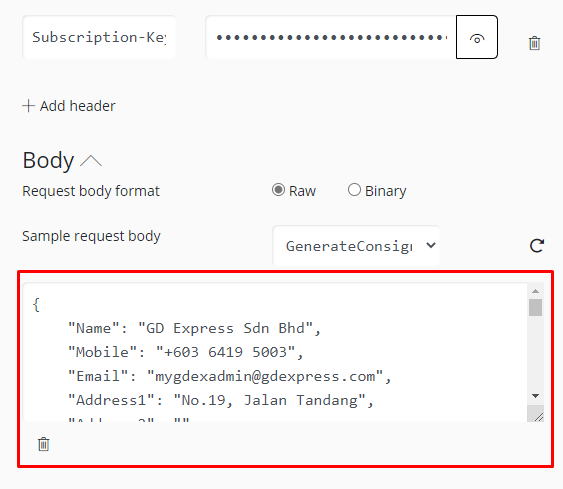This screenshot has height=489, width=563.
Task: Select the Raw body format
Action: pyautogui.click(x=278, y=190)
